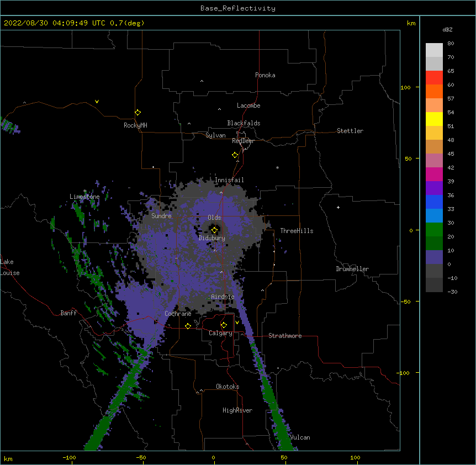Click the RockyMH label
This screenshot has width=476, height=465.
(x=135, y=125)
